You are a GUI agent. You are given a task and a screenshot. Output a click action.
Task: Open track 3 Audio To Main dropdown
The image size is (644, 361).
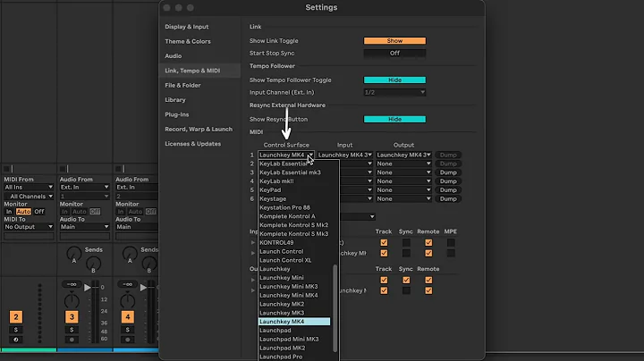pos(84,226)
